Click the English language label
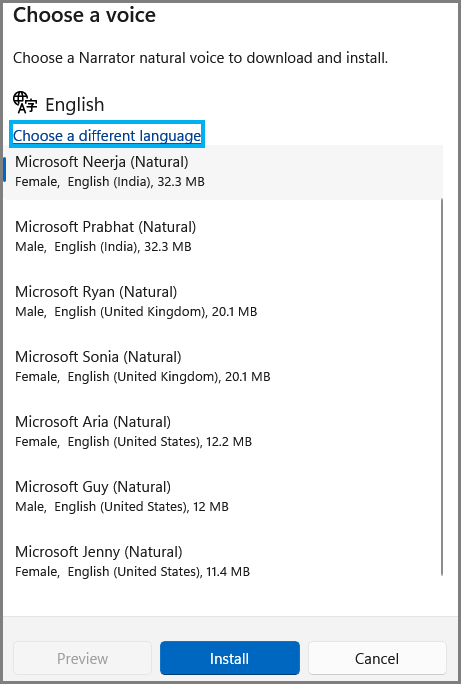The width and height of the screenshot is (461, 684). tap(75, 105)
